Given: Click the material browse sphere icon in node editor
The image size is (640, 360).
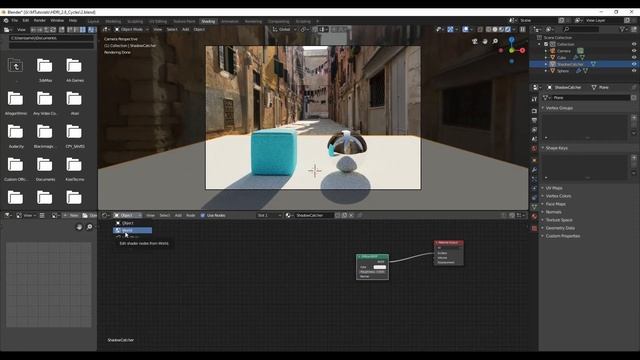Looking at the screenshot, I should click(289, 215).
